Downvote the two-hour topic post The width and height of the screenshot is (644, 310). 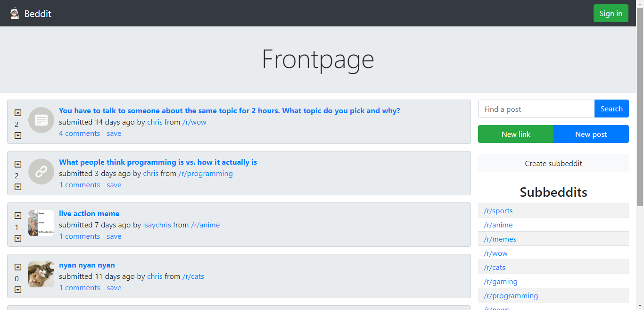click(18, 135)
